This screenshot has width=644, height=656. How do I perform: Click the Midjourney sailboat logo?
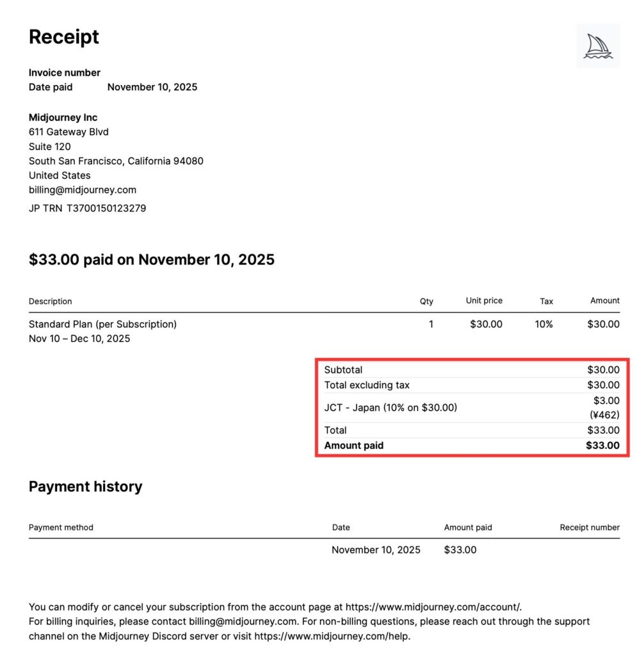(598, 45)
